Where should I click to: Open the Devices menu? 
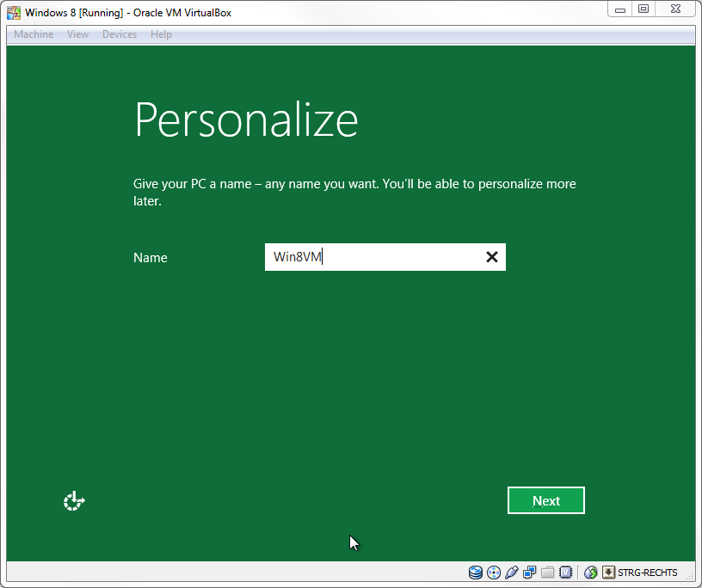tap(119, 34)
